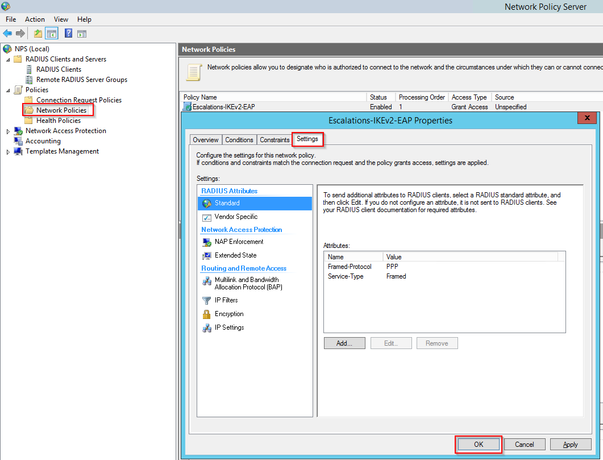Click the Encryption padlock icon
Image resolution: width=603 pixels, height=460 pixels.
click(207, 314)
